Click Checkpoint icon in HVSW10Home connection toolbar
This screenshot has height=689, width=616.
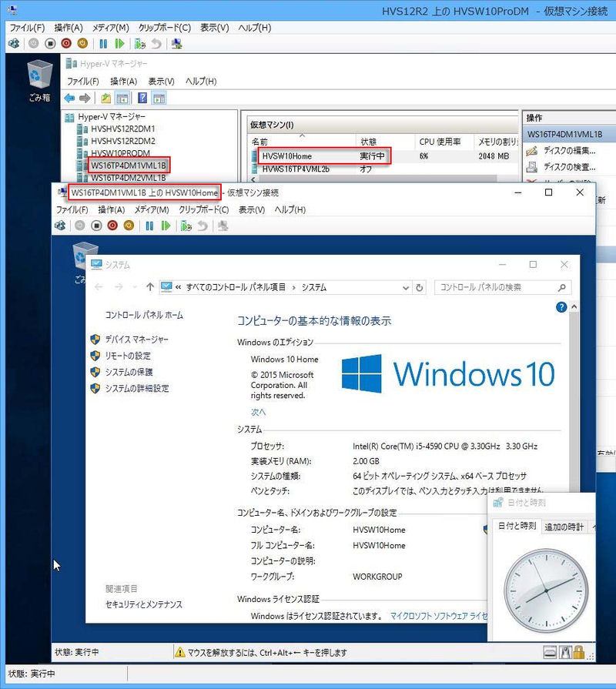point(186,226)
